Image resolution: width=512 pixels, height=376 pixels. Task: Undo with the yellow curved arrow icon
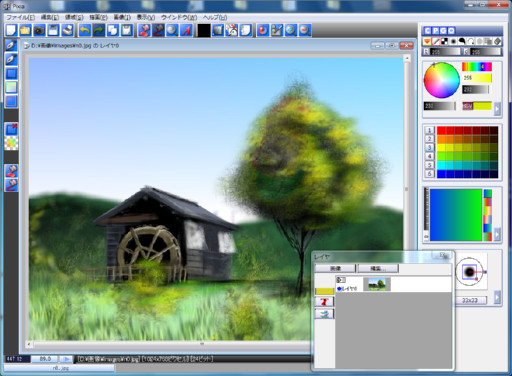(85, 30)
